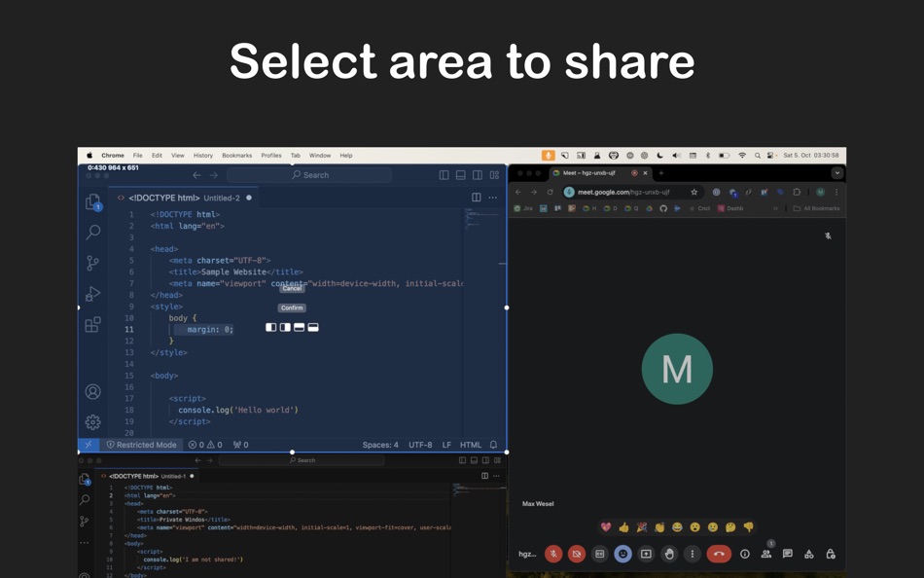
Task: Open the Chrome extensions puzzle icon
Action: 797,193
